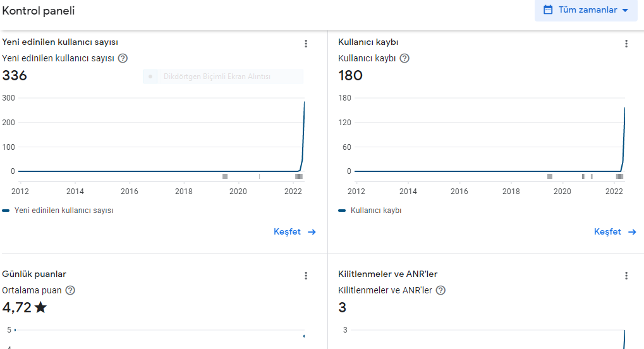Open three-dot menu for Yeni edinilen kullanıcı sayısı card

pos(306,44)
